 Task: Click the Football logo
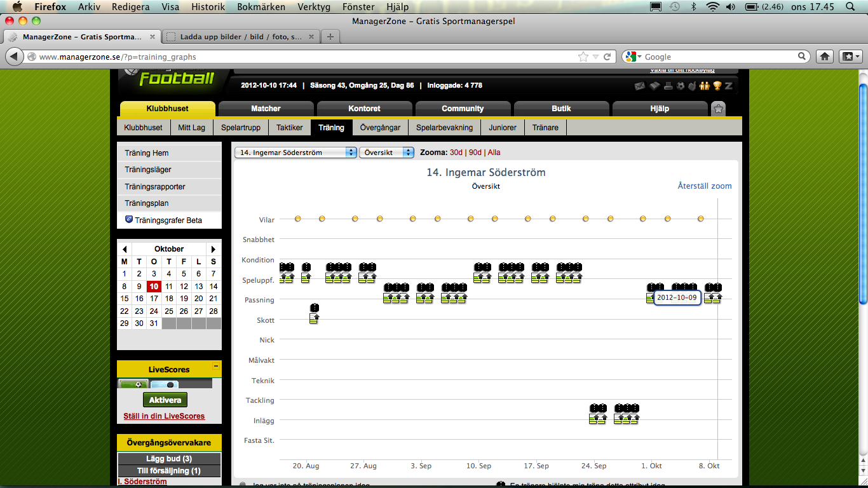pyautogui.click(x=177, y=79)
